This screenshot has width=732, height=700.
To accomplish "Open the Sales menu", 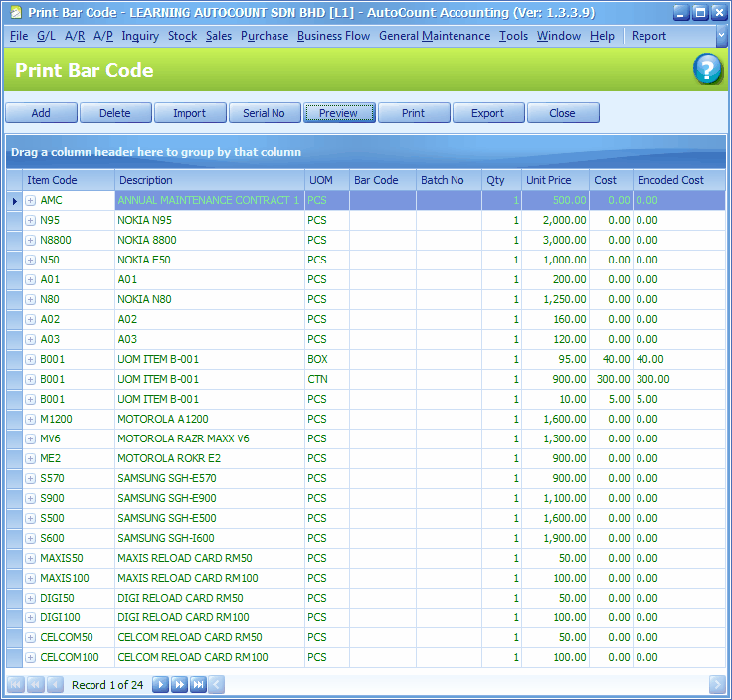I will [219, 36].
